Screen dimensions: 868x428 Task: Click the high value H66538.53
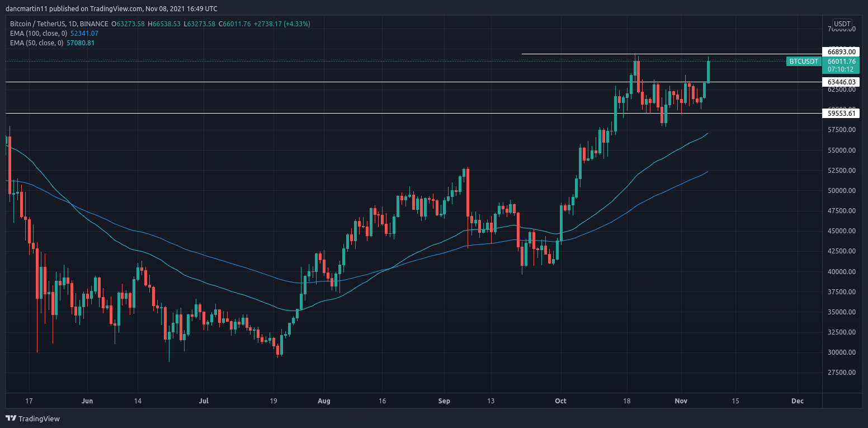coord(164,24)
